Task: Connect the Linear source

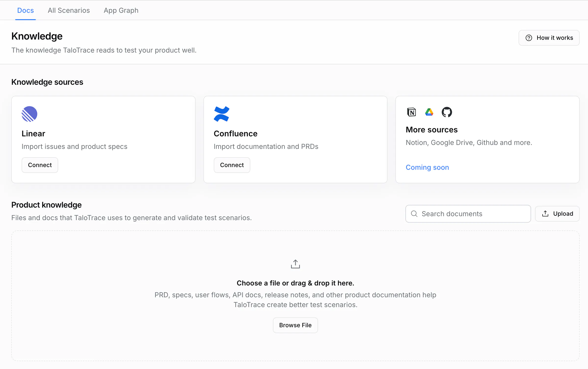Action: [x=40, y=165]
